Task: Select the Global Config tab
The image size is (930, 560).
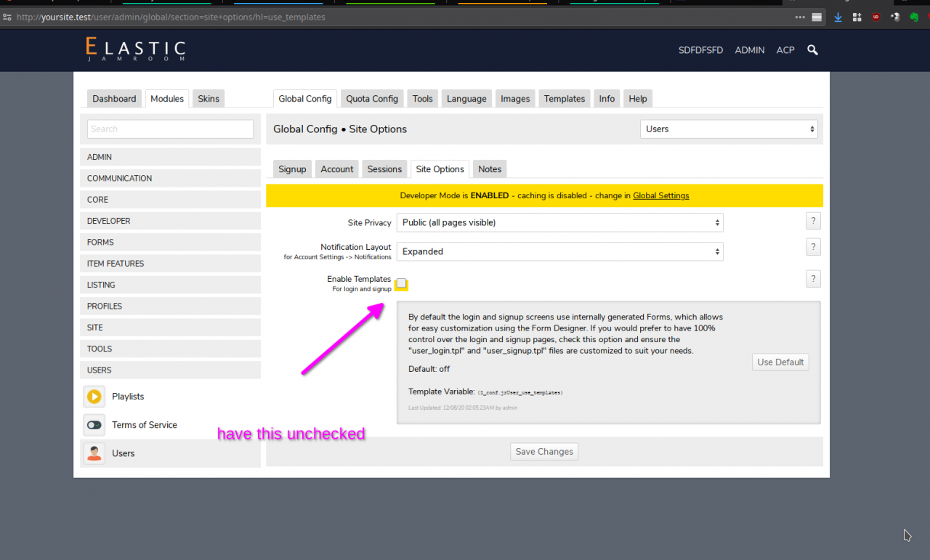Action: [305, 99]
